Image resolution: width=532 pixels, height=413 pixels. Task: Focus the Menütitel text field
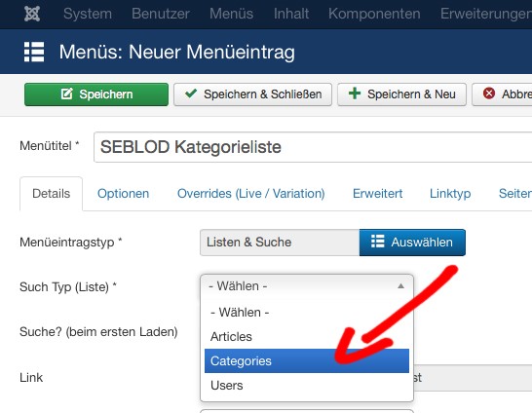click(x=313, y=147)
